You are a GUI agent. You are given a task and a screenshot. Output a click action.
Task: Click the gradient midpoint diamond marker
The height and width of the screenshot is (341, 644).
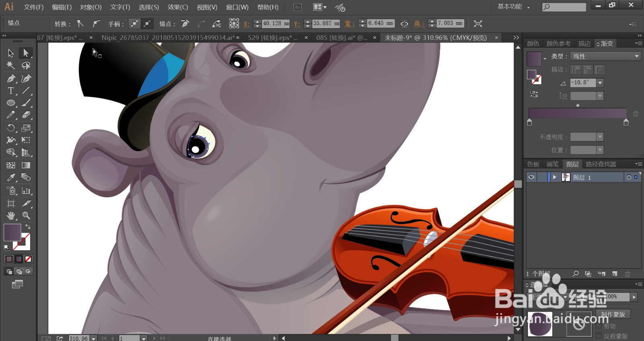[578, 106]
